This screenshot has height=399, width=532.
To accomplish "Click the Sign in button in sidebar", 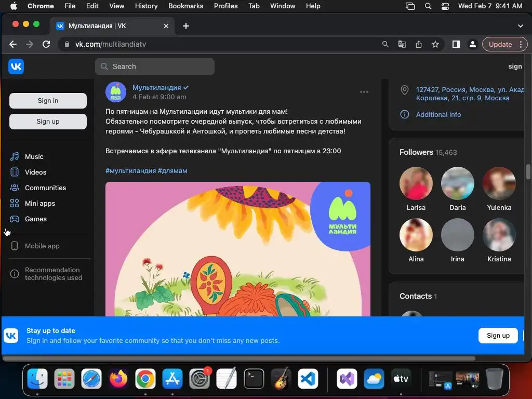I will click(48, 101).
